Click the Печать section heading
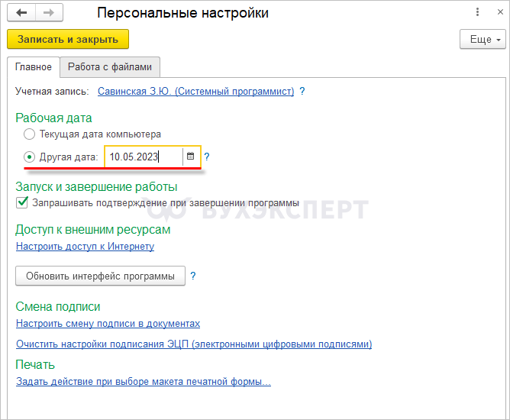The height and width of the screenshot is (420, 510). click(35, 365)
